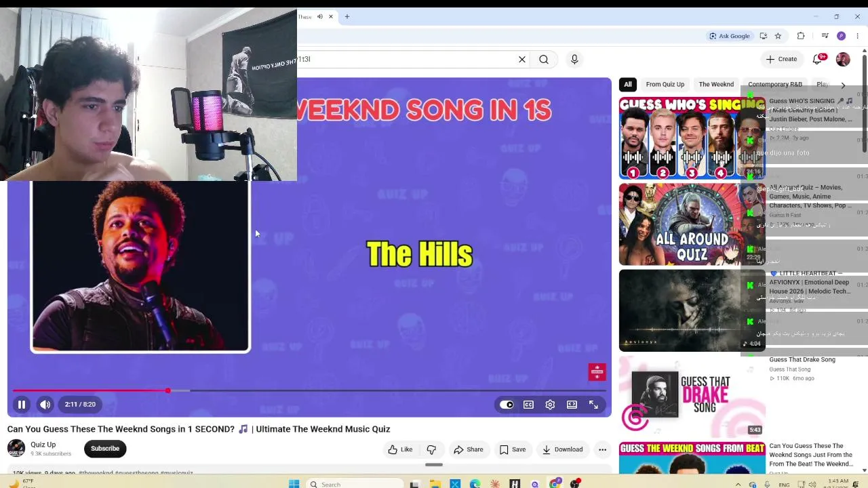The height and width of the screenshot is (488, 868).
Task: Open Little Heartbeat Aevionyx video thumbnail
Action: point(692,310)
